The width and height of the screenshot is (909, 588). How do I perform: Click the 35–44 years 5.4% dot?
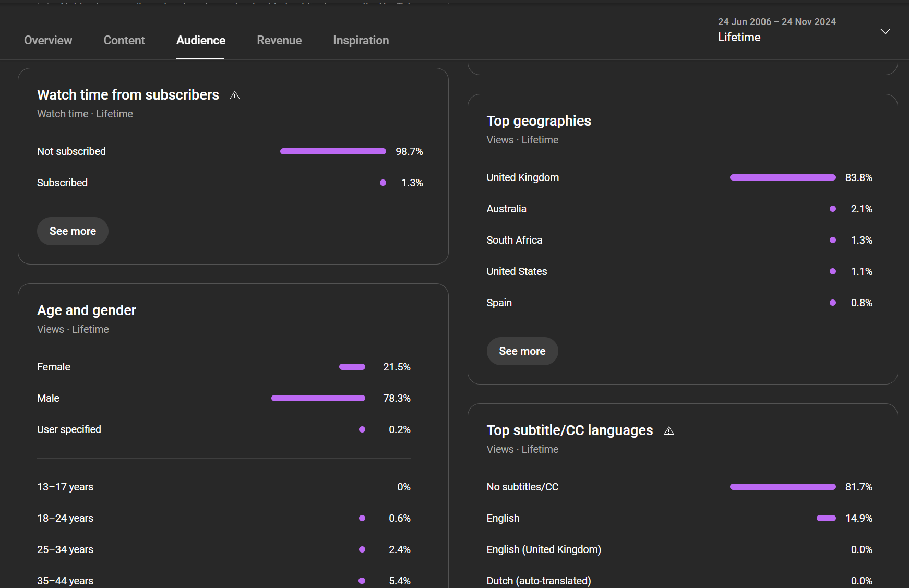tap(362, 581)
